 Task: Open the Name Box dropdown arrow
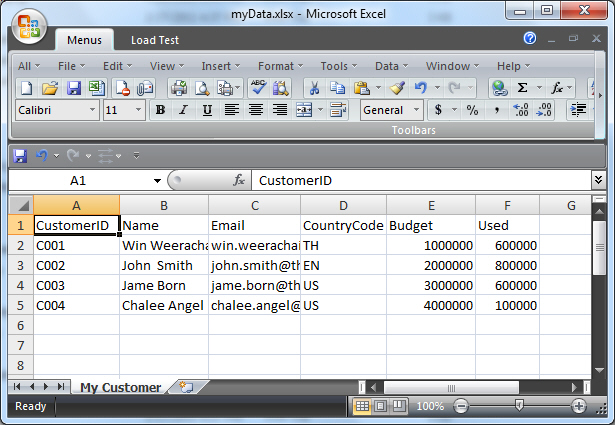158,181
